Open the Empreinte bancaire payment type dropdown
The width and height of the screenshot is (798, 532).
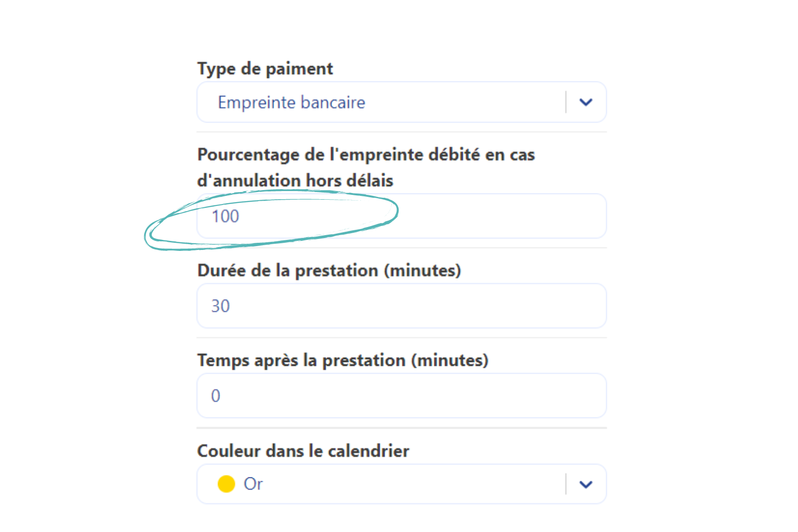383,102
